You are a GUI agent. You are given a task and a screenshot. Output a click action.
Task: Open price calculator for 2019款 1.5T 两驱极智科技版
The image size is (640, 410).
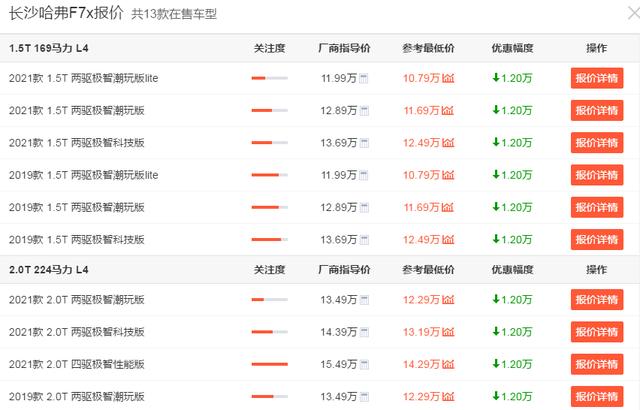[x=364, y=239]
